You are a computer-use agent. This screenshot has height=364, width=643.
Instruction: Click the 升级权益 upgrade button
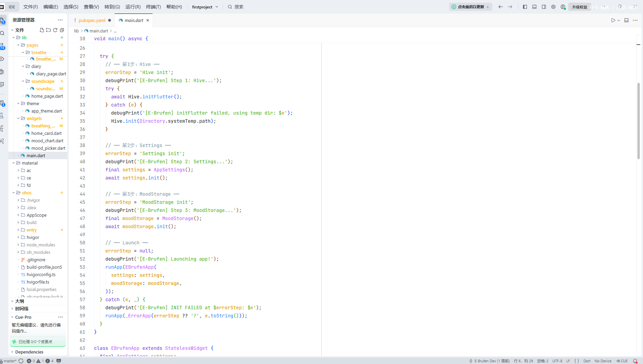579,7
